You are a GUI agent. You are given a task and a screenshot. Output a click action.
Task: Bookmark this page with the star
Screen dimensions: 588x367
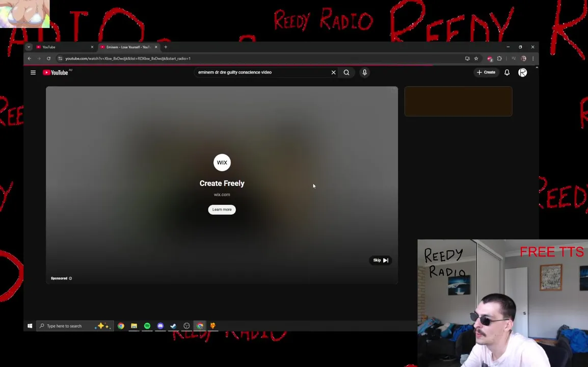tap(476, 59)
